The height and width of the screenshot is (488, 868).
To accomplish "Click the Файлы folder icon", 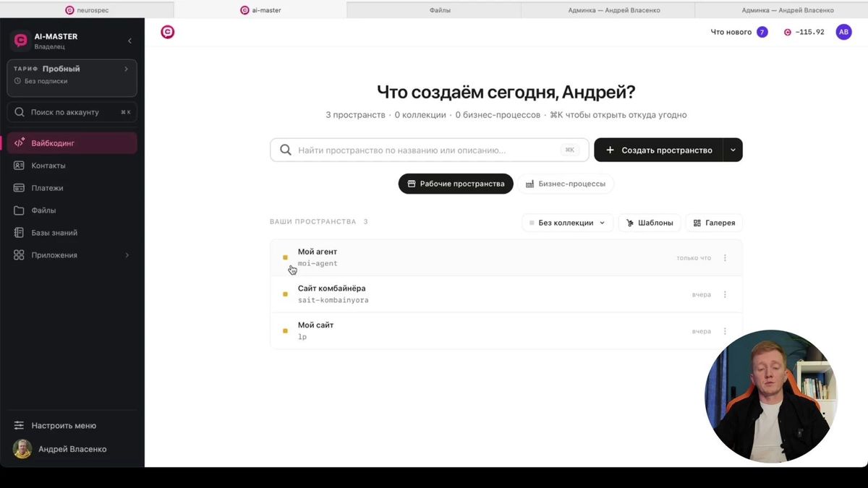I will coord(20,210).
